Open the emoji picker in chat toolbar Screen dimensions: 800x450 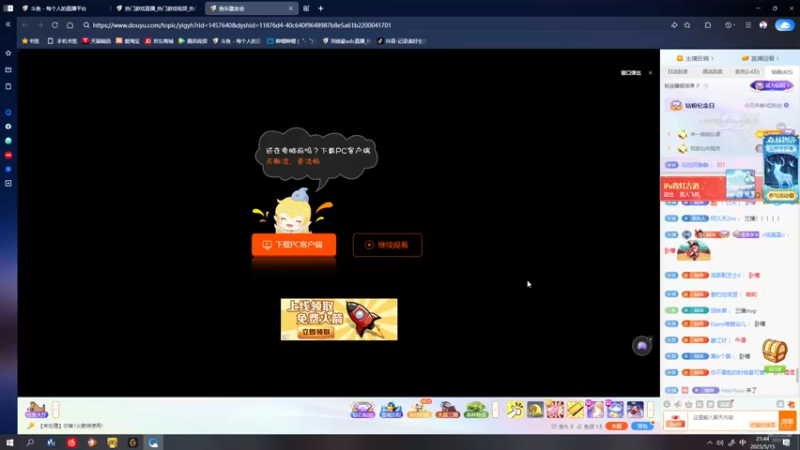667,404
